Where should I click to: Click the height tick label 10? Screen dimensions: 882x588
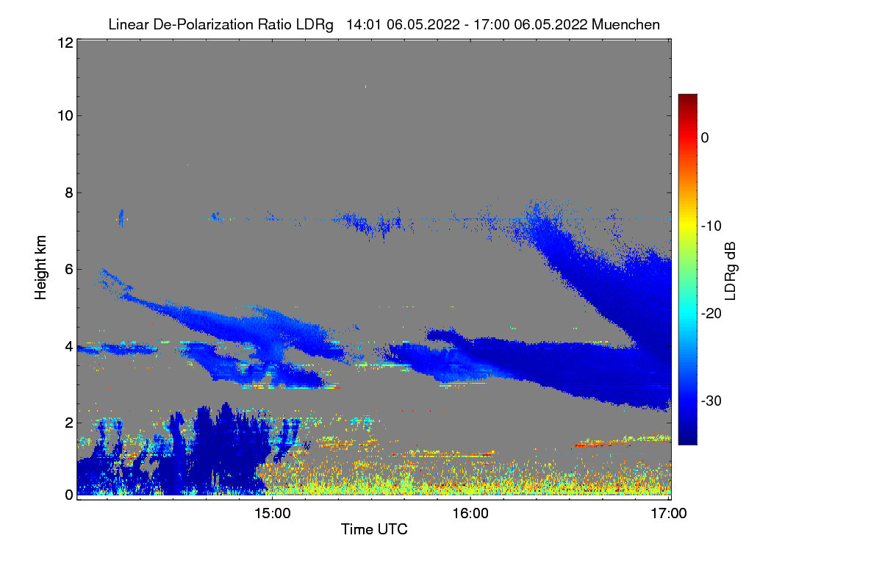65,115
